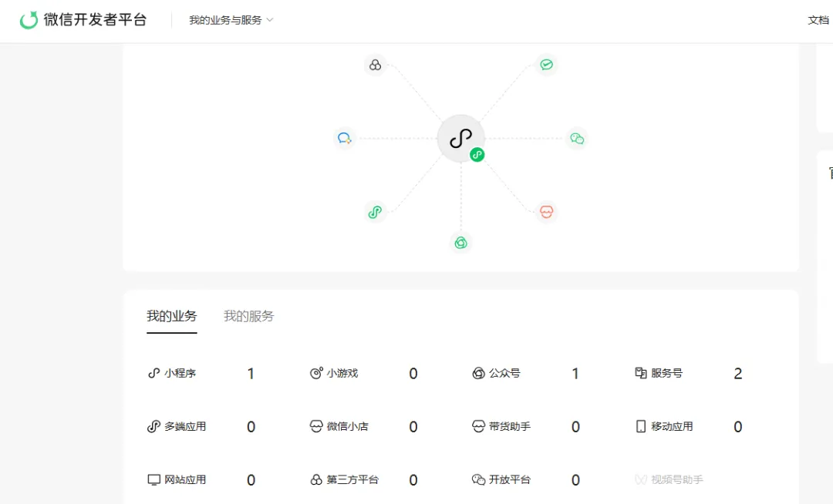Screen dimensions: 833x504
Task: Click the 移动应用 count value 0
Action: [738, 426]
